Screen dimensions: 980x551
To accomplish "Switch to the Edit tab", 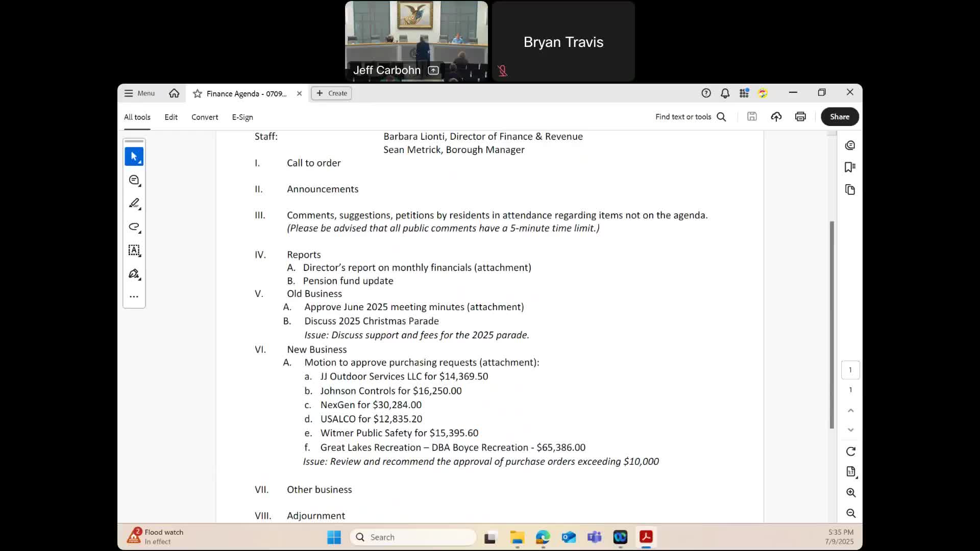I will (x=171, y=117).
